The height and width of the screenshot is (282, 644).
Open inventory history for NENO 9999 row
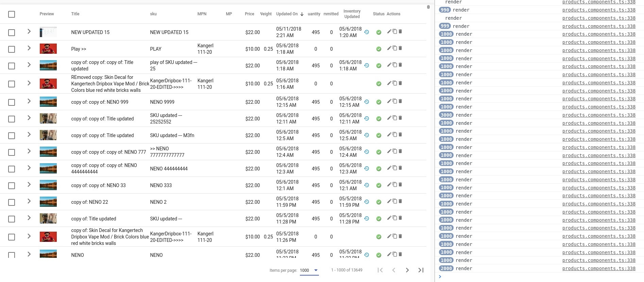pyautogui.click(x=367, y=102)
